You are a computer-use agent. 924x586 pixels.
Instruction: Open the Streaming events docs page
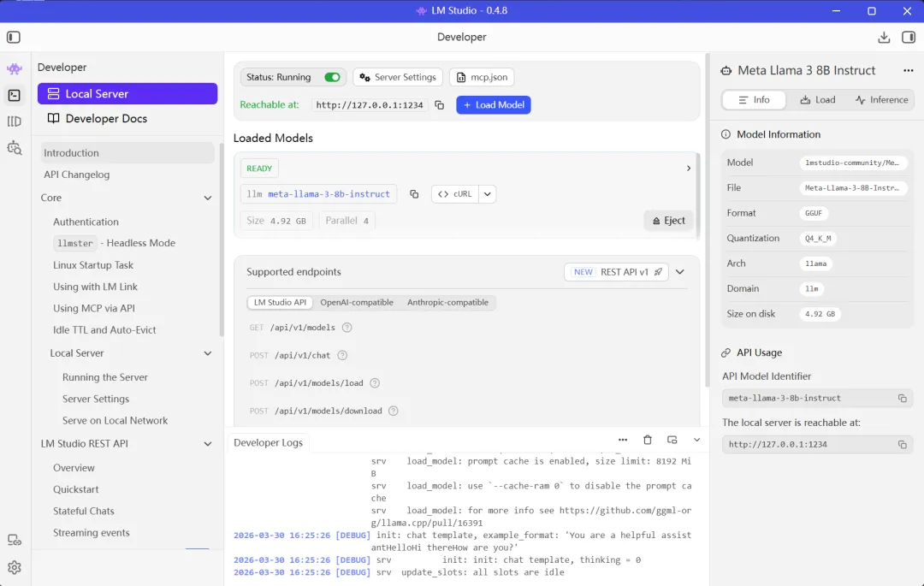92,533
